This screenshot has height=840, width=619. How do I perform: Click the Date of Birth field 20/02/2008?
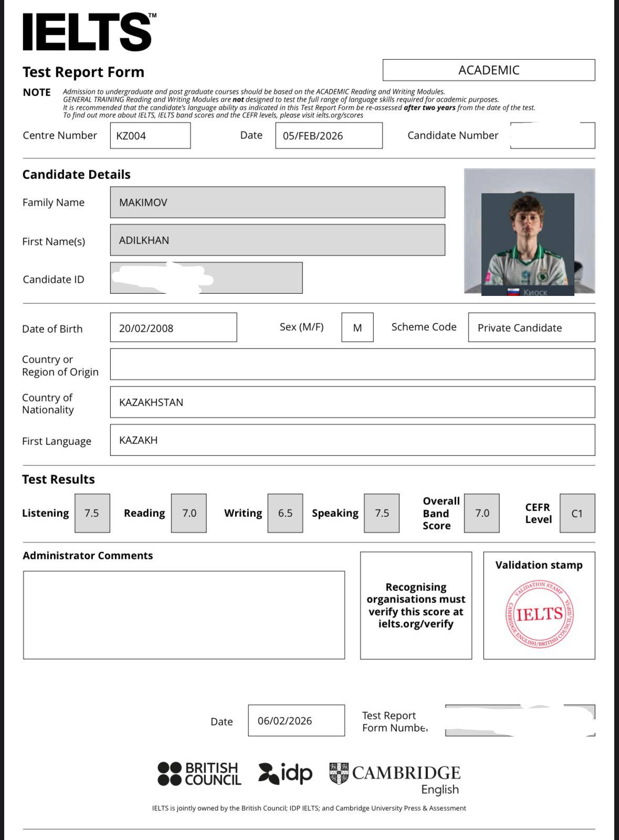pos(174,327)
